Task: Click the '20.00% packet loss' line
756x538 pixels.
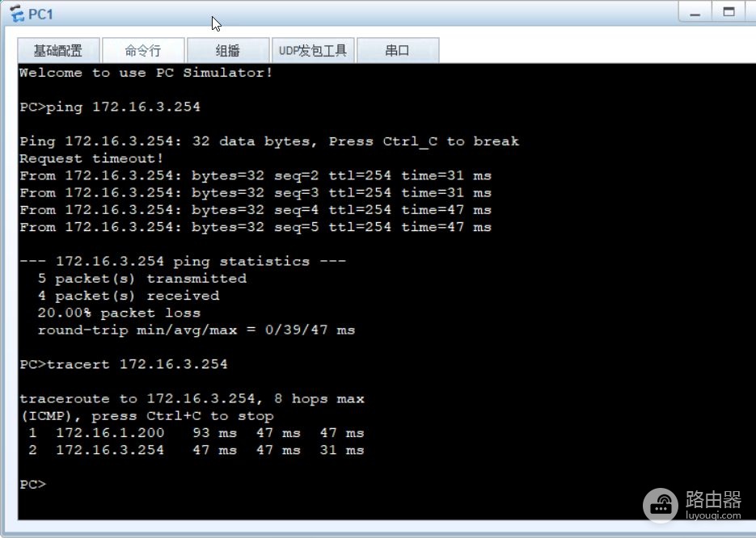Action: [119, 313]
